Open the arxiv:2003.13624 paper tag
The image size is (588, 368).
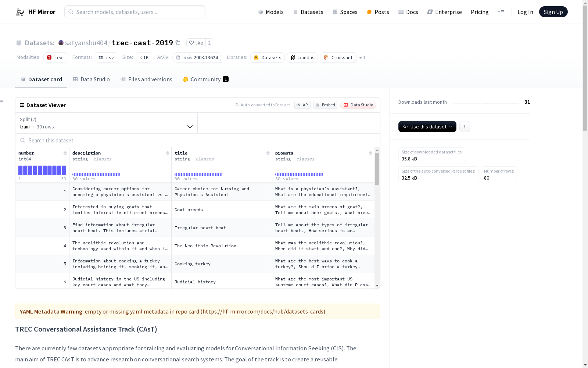tap(197, 57)
